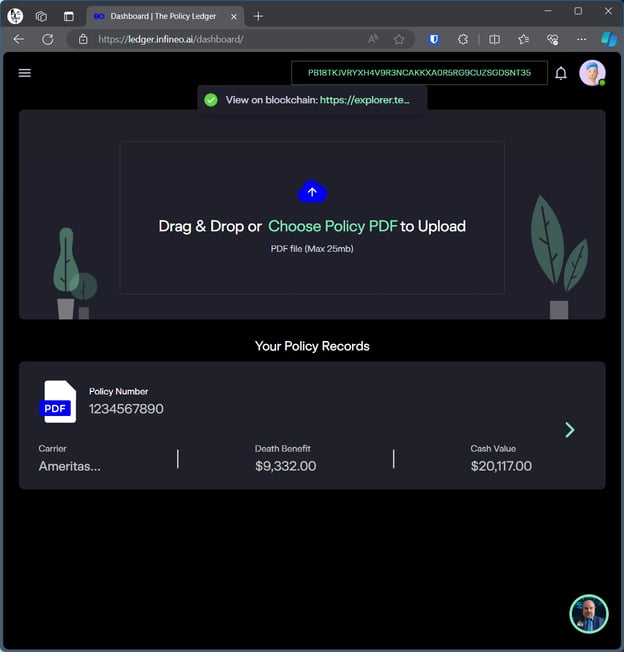
Task: Toggle split screen view
Action: pos(494,40)
